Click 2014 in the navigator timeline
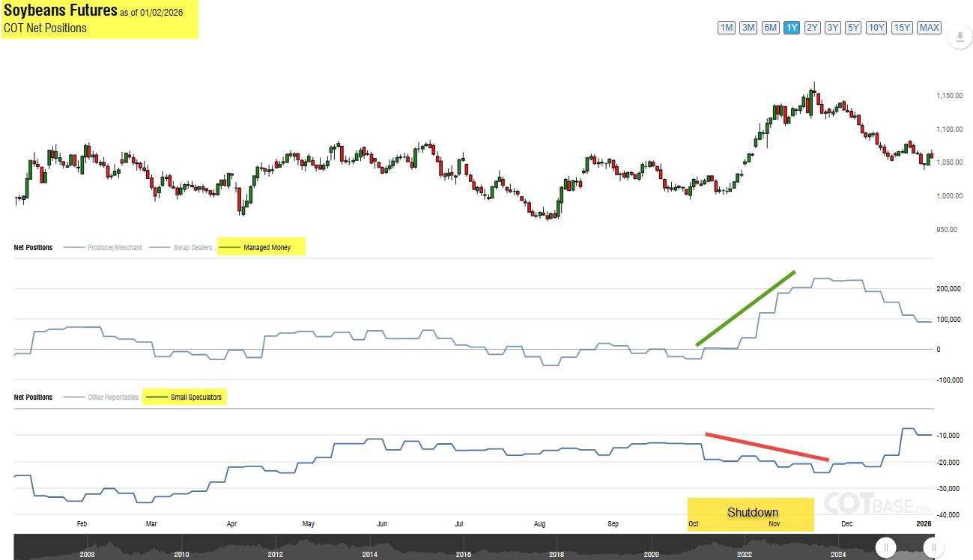 (x=369, y=555)
